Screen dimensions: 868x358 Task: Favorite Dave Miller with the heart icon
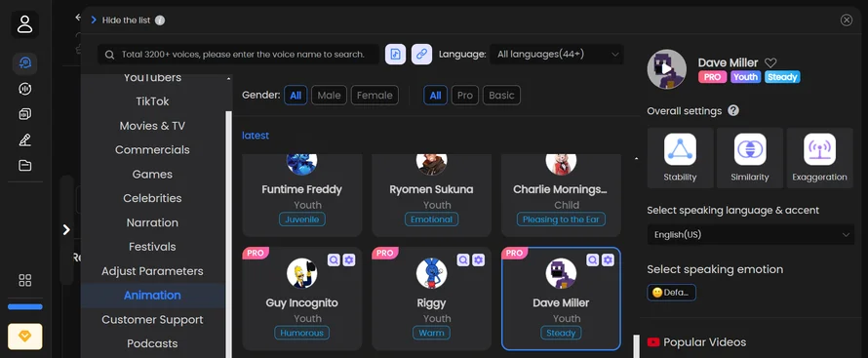(770, 63)
